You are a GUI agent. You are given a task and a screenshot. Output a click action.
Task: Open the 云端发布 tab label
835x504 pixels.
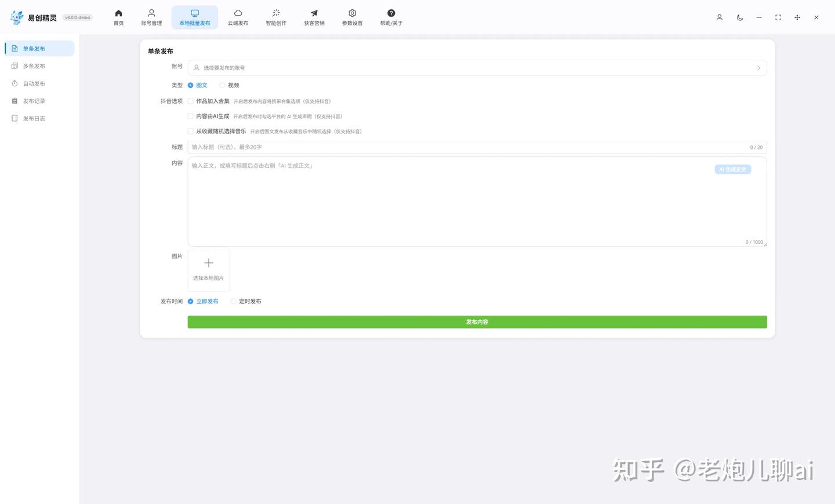(x=238, y=23)
